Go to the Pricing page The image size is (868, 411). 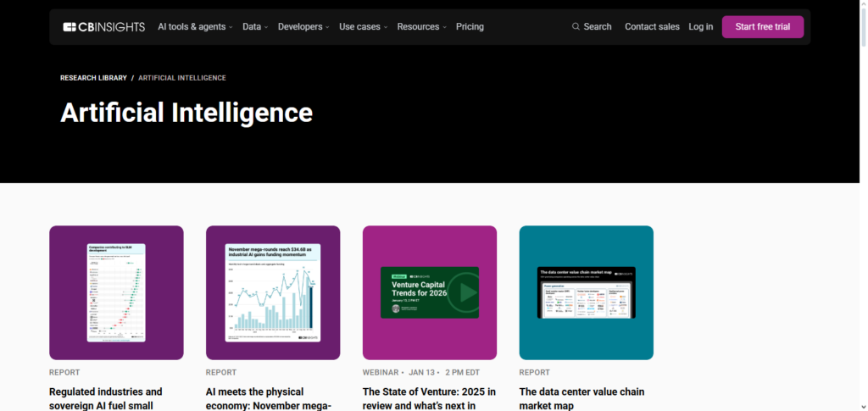click(470, 26)
